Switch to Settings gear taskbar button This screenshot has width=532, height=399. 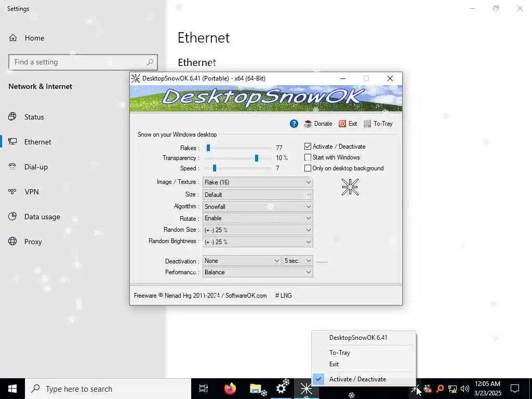tap(282, 389)
